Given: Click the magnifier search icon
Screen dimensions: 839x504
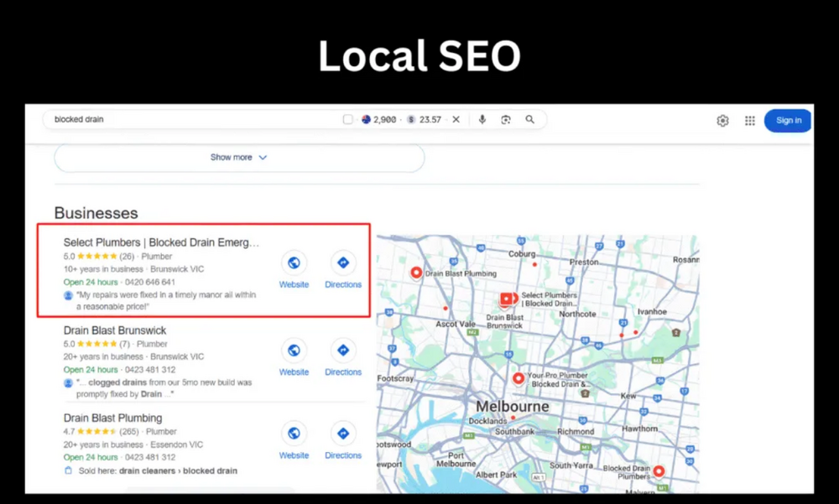Looking at the screenshot, I should pyautogui.click(x=529, y=119).
